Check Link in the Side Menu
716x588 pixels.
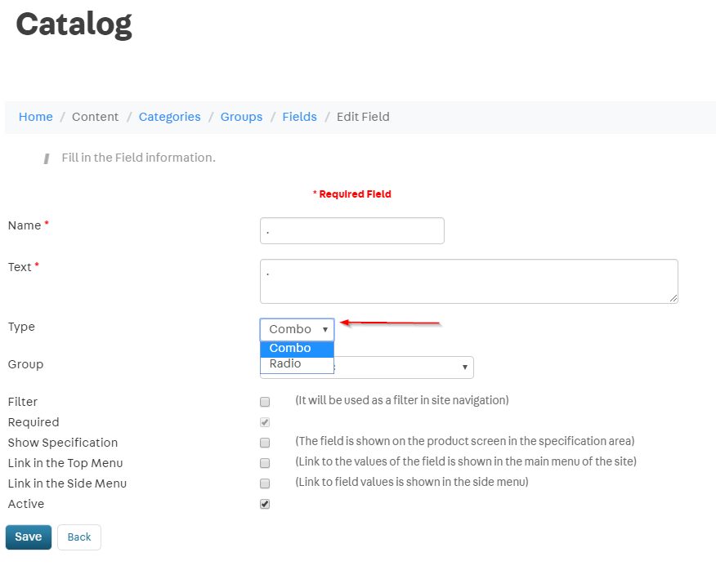coord(264,483)
